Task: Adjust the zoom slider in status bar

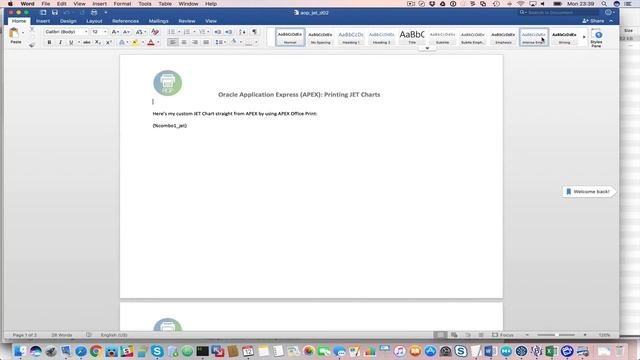Action: pos(556,335)
